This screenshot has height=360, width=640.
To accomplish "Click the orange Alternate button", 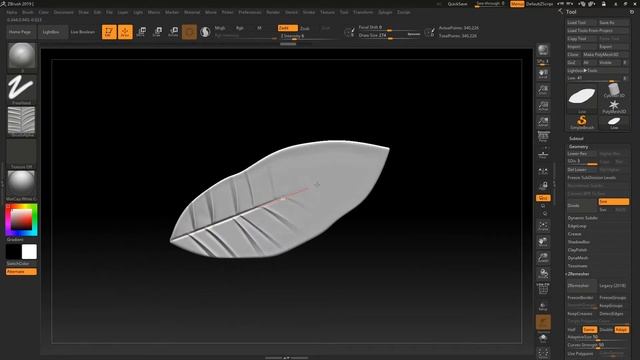I will point(21,272).
